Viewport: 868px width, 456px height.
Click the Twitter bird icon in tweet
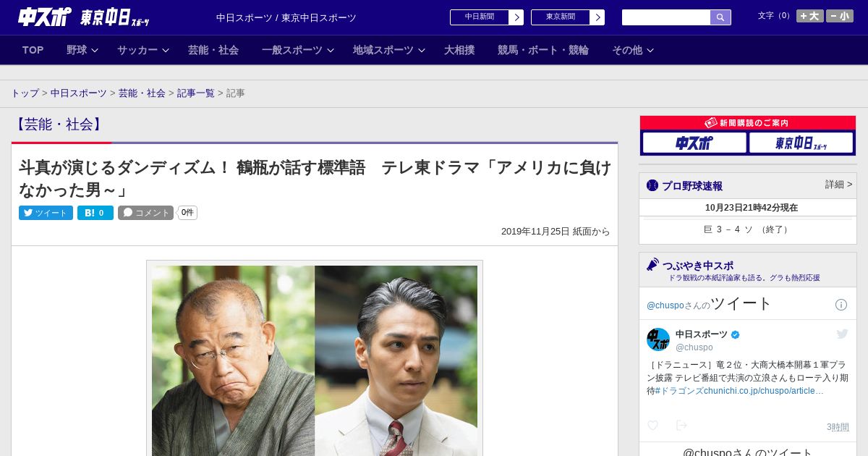pos(842,334)
